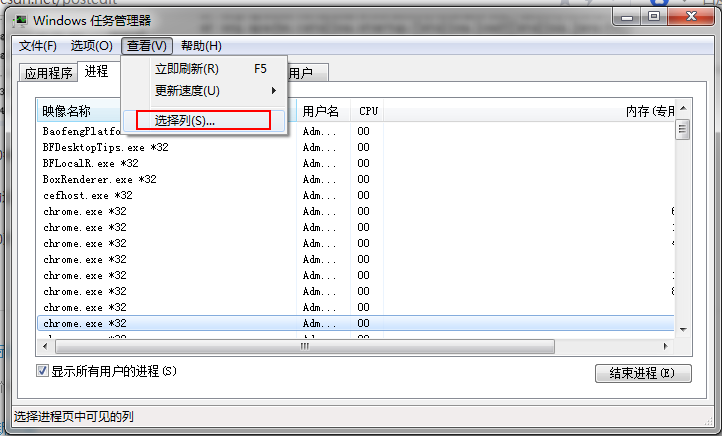Select the cefhost.exe *32 process
This screenshot has width=722, height=436.
355,195
